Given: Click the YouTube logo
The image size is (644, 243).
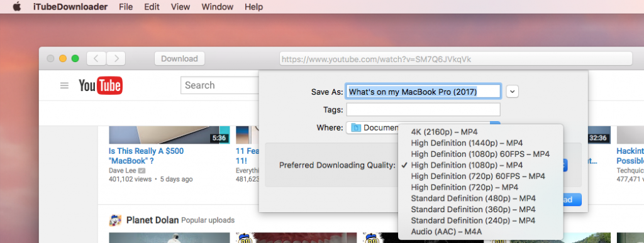Looking at the screenshot, I should (101, 85).
